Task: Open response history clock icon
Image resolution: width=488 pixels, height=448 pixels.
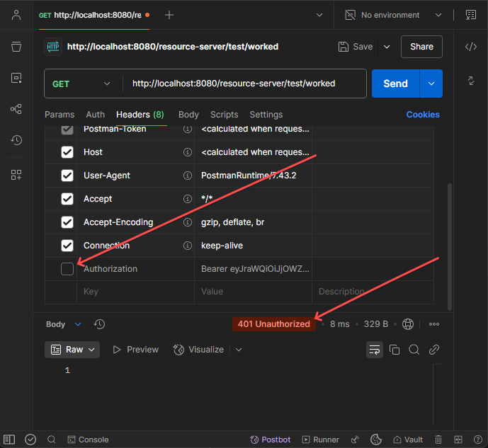Action: pyautogui.click(x=99, y=324)
